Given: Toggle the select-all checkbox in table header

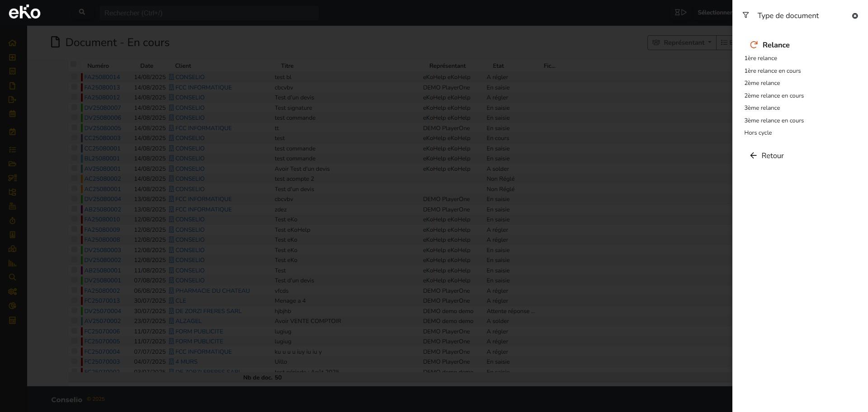Looking at the screenshot, I should click(x=74, y=64).
